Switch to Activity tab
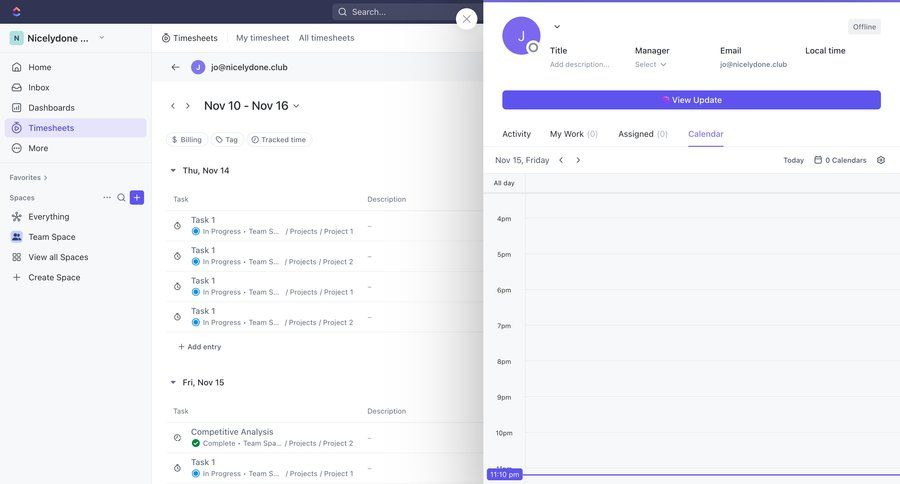Viewport: 900px width, 484px height. [x=517, y=134]
